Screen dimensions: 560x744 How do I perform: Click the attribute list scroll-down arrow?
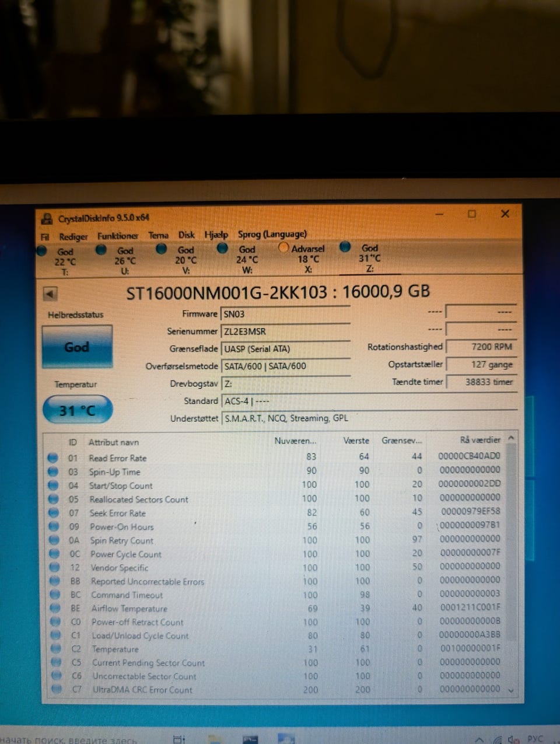click(x=512, y=690)
